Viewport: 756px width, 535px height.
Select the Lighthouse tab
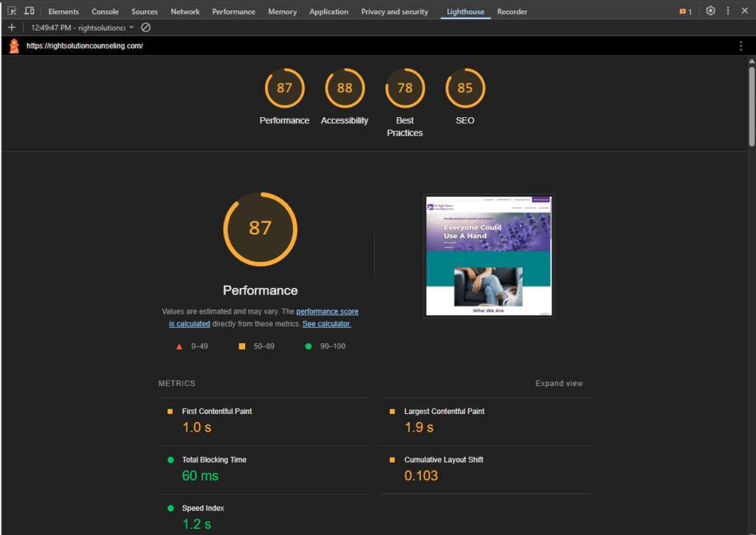[x=465, y=12]
